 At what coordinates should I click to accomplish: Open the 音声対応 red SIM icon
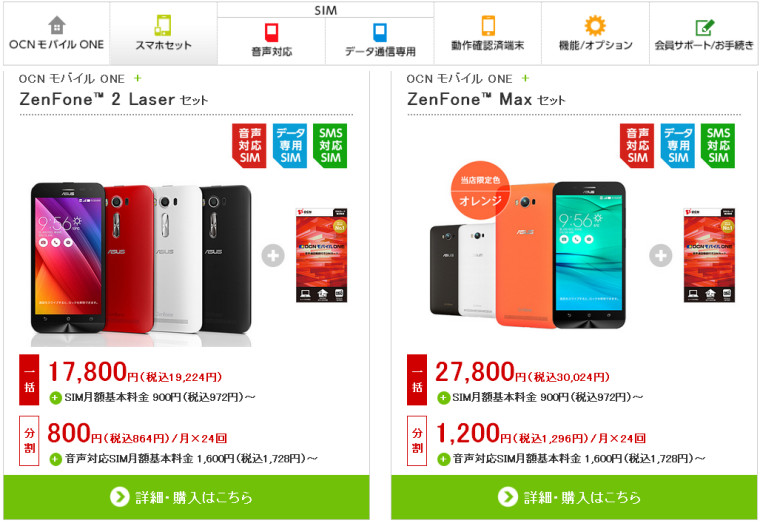point(271,33)
